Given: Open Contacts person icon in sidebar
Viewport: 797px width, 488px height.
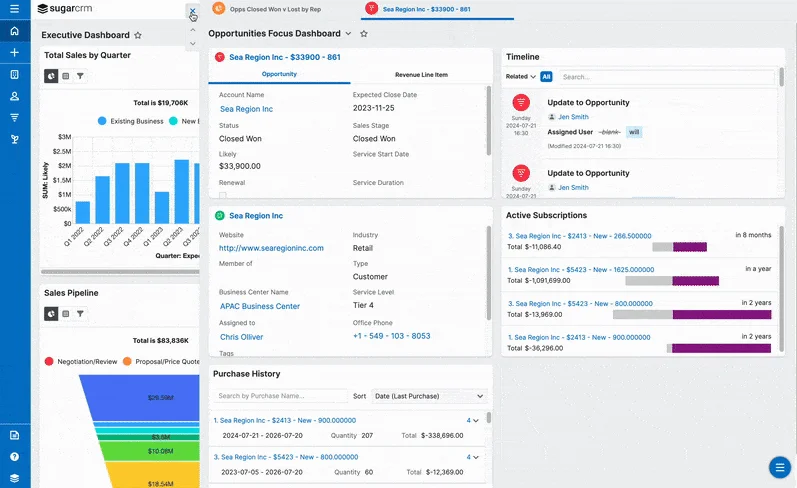Looking at the screenshot, I should [14, 96].
